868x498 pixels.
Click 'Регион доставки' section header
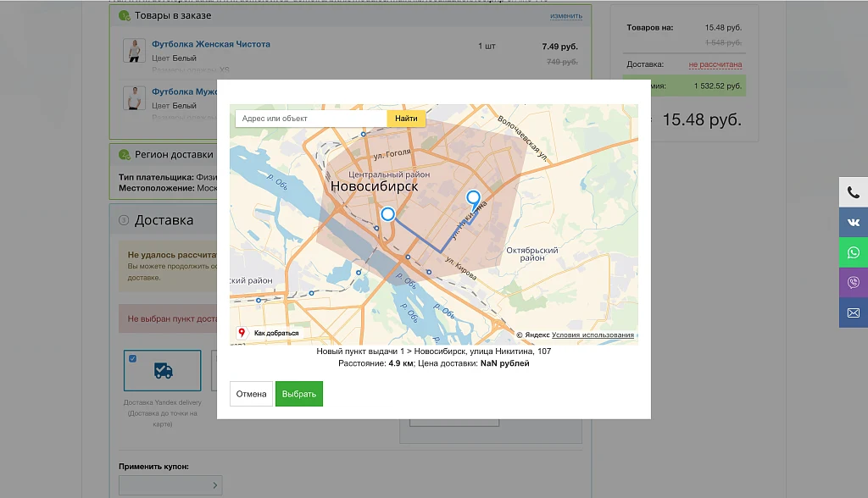pos(174,155)
